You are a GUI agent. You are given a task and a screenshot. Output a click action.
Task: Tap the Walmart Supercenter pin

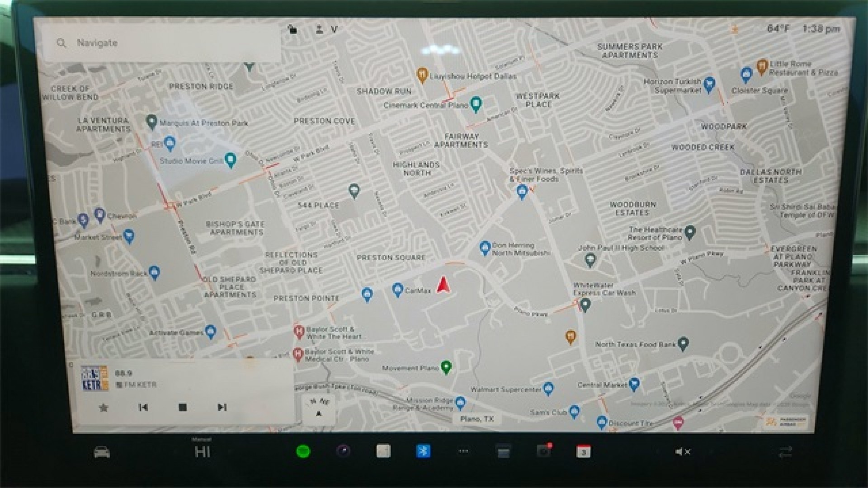pos(548,389)
